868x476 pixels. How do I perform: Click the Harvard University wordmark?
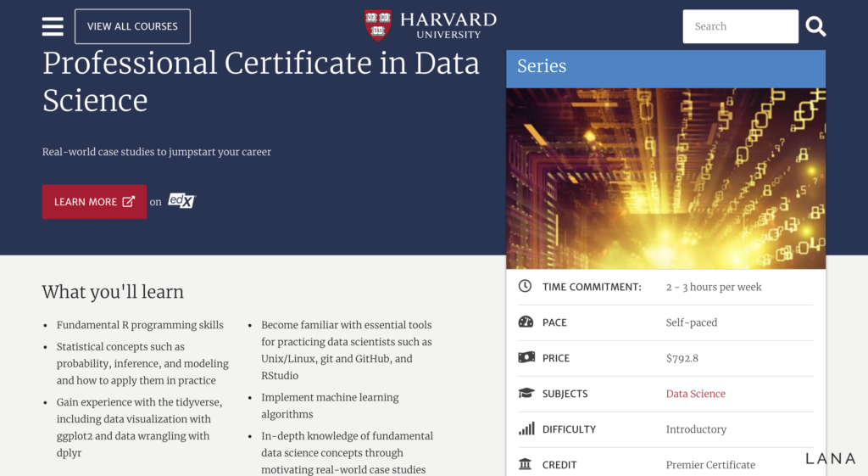click(x=448, y=25)
